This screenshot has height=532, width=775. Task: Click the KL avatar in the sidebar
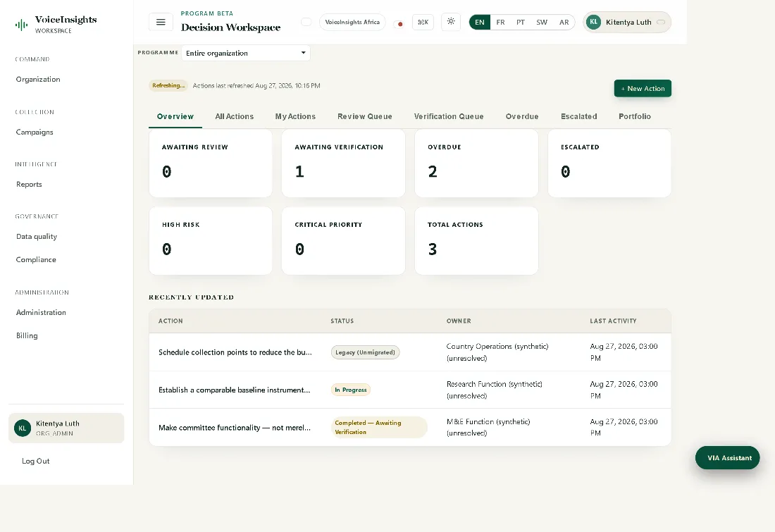click(23, 428)
